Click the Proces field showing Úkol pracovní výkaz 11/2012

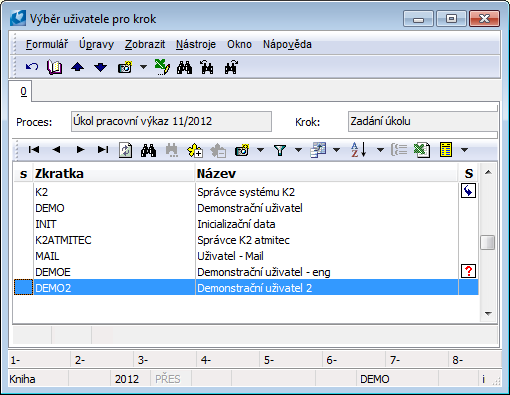coord(171,121)
